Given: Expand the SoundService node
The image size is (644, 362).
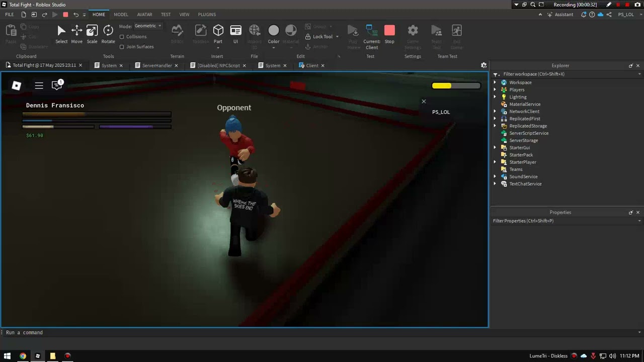Looking at the screenshot, I should [495, 176].
